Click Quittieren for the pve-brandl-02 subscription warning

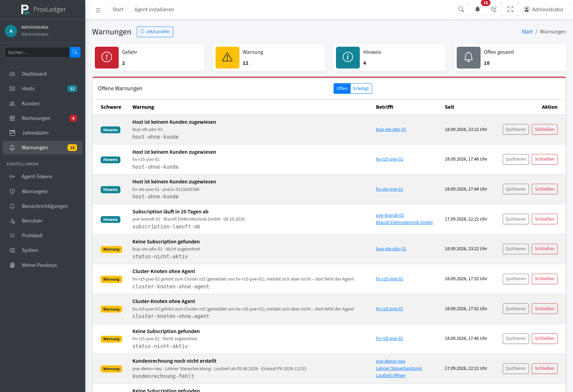tap(516, 219)
